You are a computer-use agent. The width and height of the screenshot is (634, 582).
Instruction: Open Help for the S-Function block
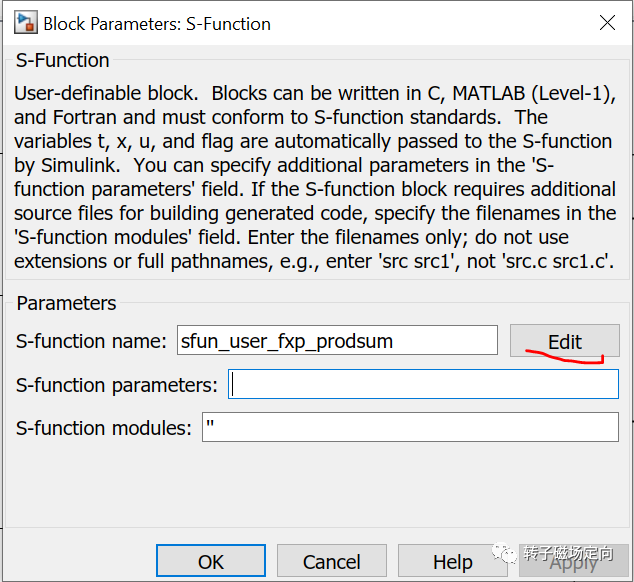tap(452, 562)
